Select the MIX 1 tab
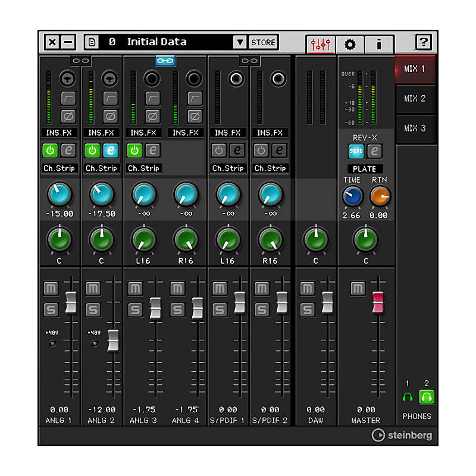The height and width of the screenshot is (476, 476). tap(415, 69)
